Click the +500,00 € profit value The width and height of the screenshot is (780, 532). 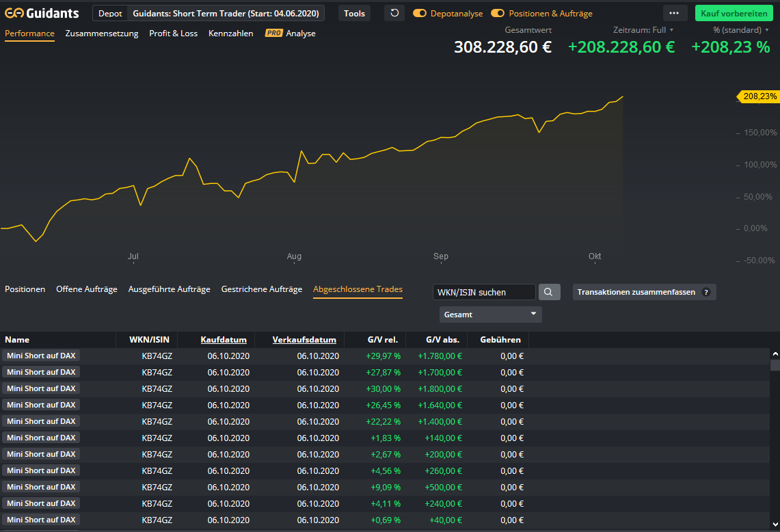point(443,488)
